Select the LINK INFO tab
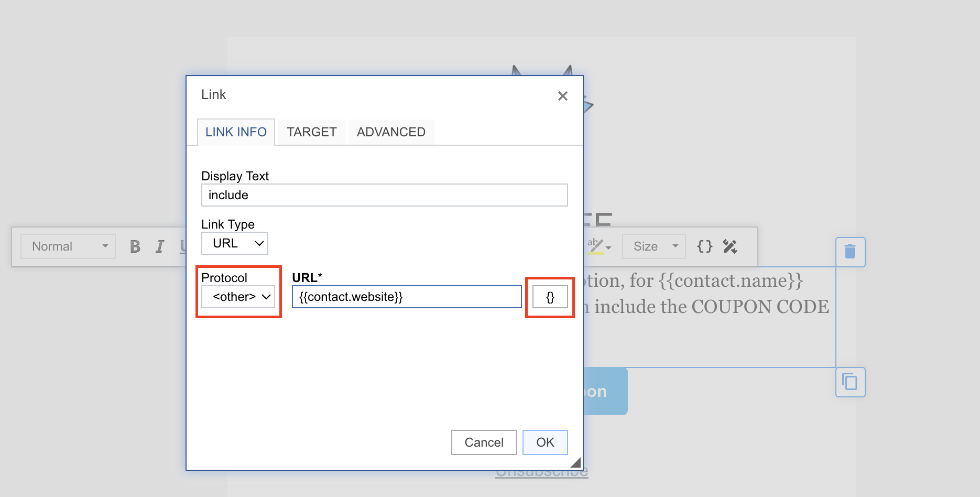This screenshot has height=497, width=980. pos(236,132)
